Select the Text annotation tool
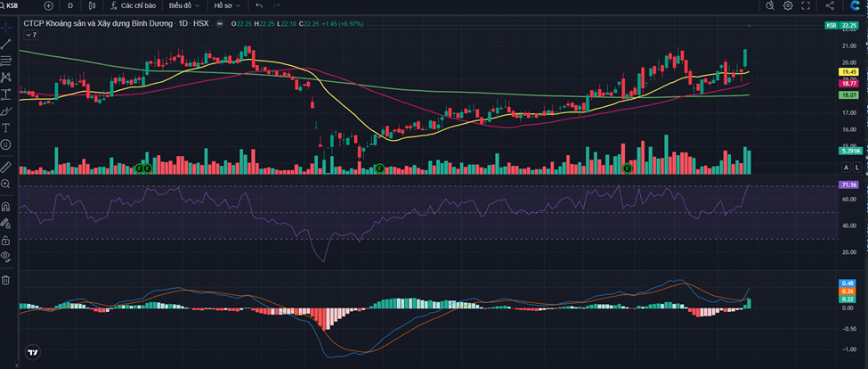This screenshot has width=868, height=369. tap(5, 128)
